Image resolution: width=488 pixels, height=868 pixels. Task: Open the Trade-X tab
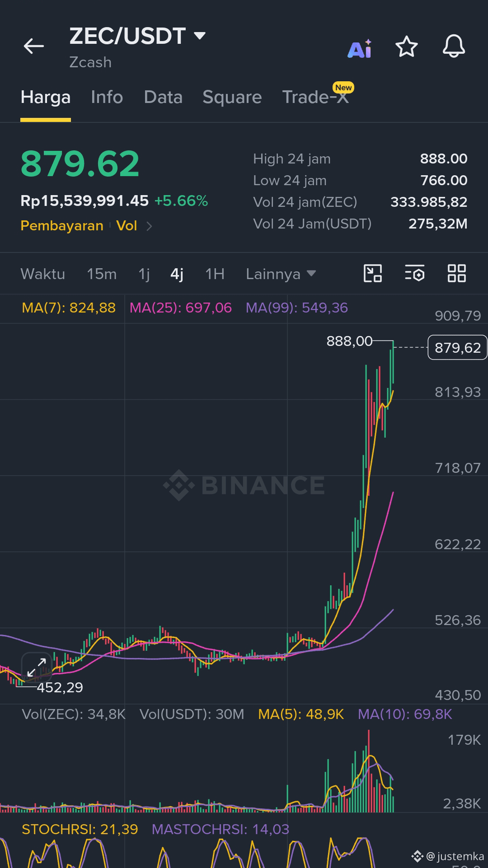[x=315, y=97]
